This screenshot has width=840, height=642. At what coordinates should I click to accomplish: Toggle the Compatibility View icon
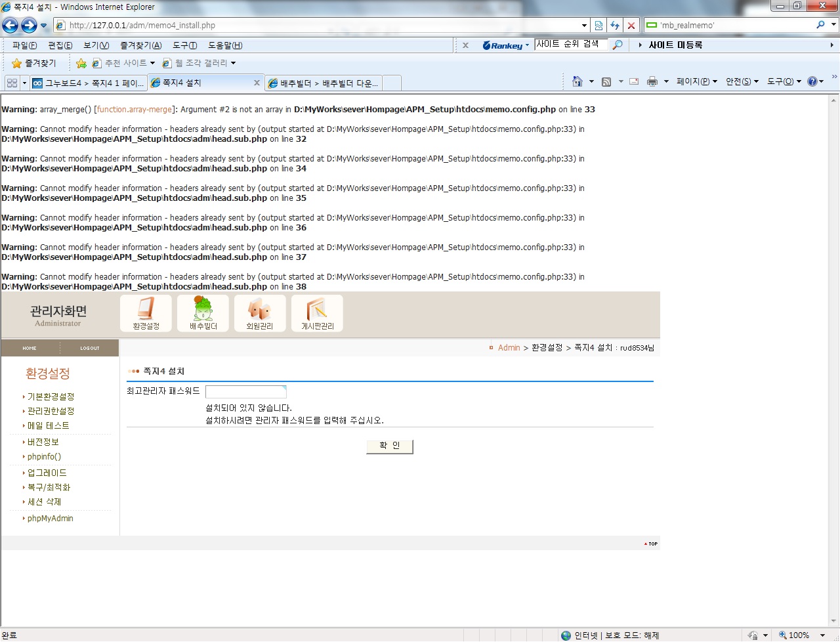click(598, 26)
